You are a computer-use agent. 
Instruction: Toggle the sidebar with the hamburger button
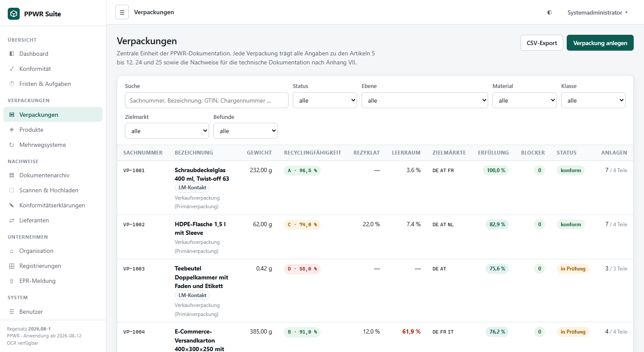click(122, 12)
